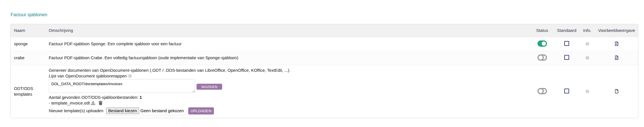This screenshot has width=644, height=127.
Task: Open ODT/ODS templates preview icon
Action: click(x=616, y=91)
